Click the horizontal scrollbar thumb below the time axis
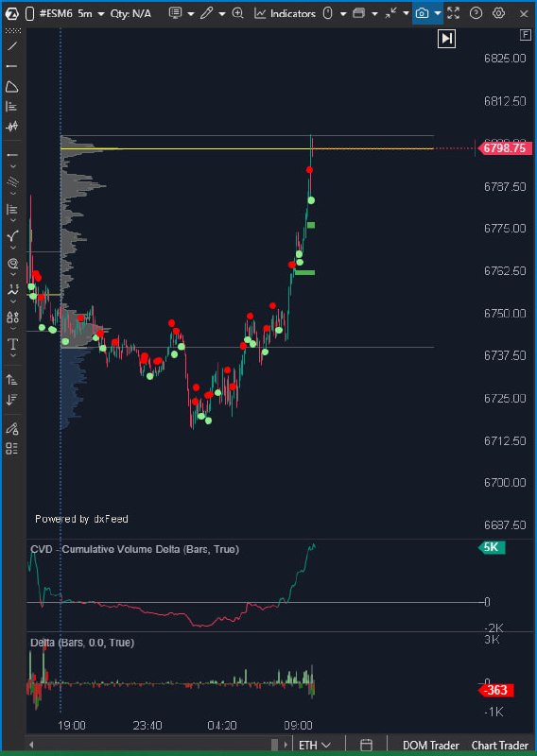The width and height of the screenshot is (537, 756). (274, 745)
